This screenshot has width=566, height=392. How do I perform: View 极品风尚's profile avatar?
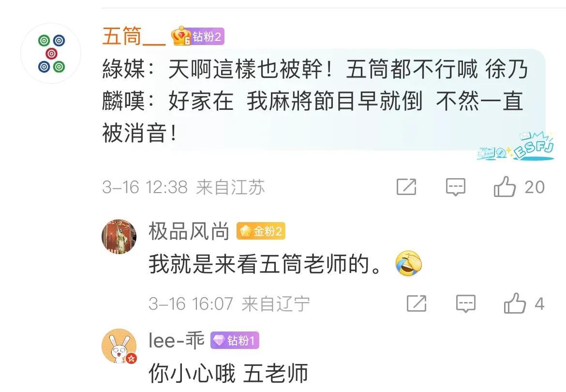(119, 237)
